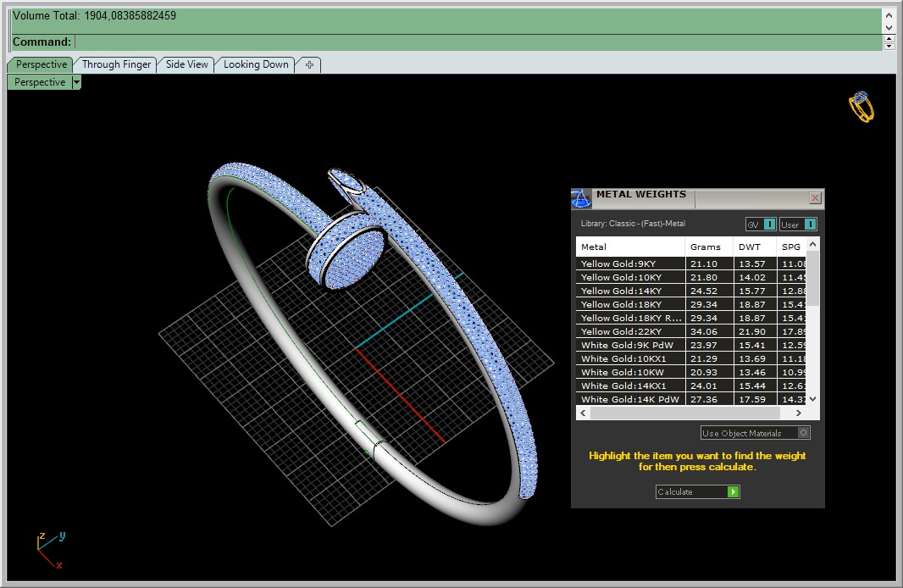Click the Metal Weights scale icon
This screenshot has height=588, width=903.
580,198
